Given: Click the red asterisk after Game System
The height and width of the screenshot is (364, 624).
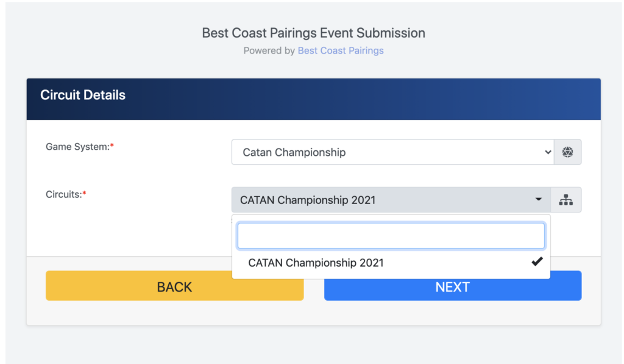Looking at the screenshot, I should [x=112, y=145].
